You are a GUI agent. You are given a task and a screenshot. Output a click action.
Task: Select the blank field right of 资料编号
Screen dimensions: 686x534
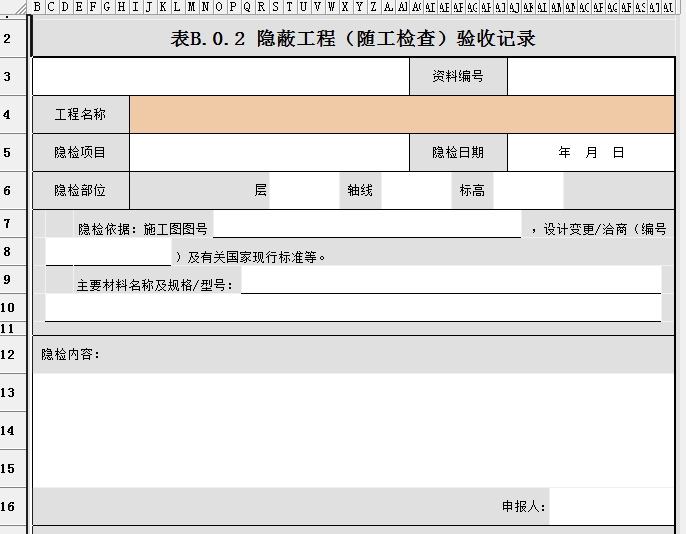pyautogui.click(x=590, y=76)
